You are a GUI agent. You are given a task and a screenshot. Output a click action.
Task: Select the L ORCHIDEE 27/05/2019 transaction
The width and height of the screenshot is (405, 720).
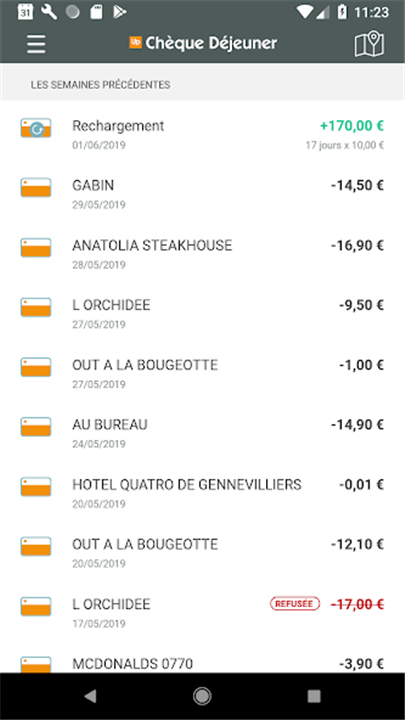(x=202, y=314)
